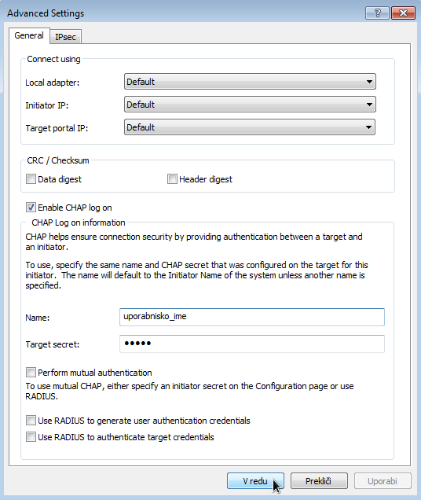
Task: Click the greyed-out Uporabi button
Action: (382, 481)
